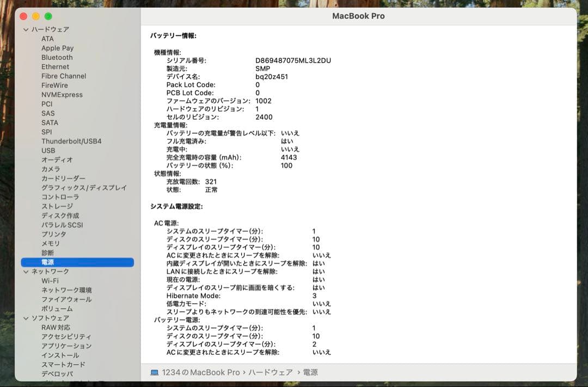Collapse the ソフトウェア section

point(26,318)
